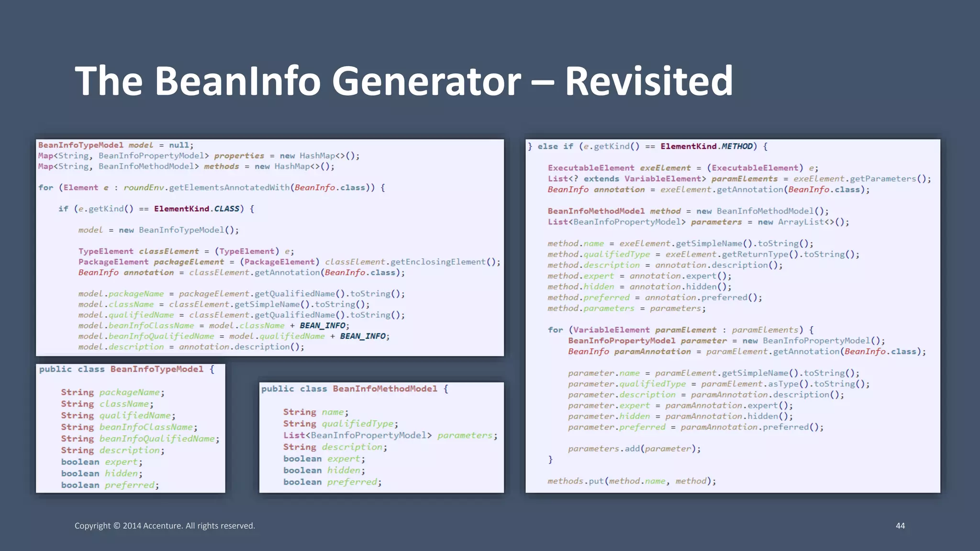Click 'public class BeanInfoMethodModel {' header
This screenshot has width=980, height=551.
(355, 389)
